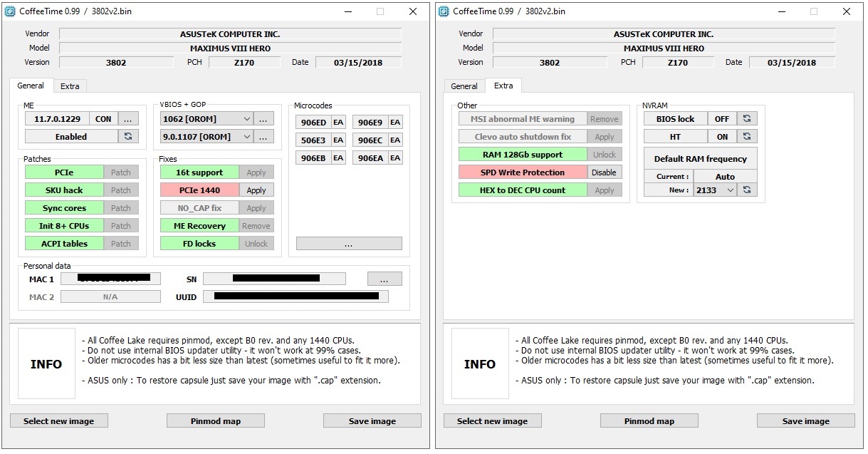The height and width of the screenshot is (454, 868).
Task: Click the INFO box in left window
Action: point(46,363)
